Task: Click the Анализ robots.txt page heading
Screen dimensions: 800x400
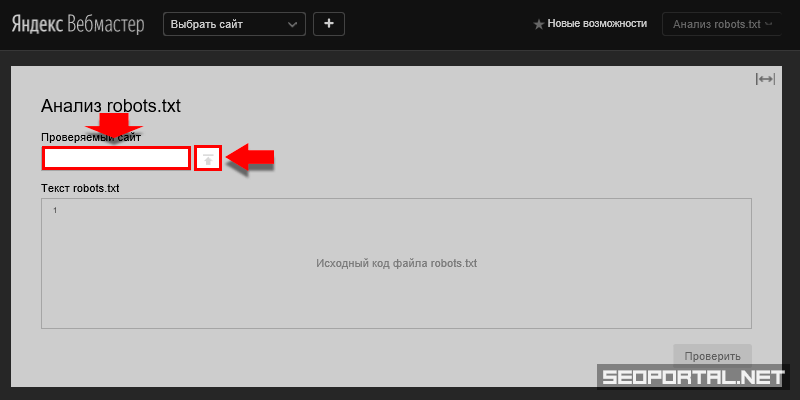Action: pyautogui.click(x=110, y=106)
